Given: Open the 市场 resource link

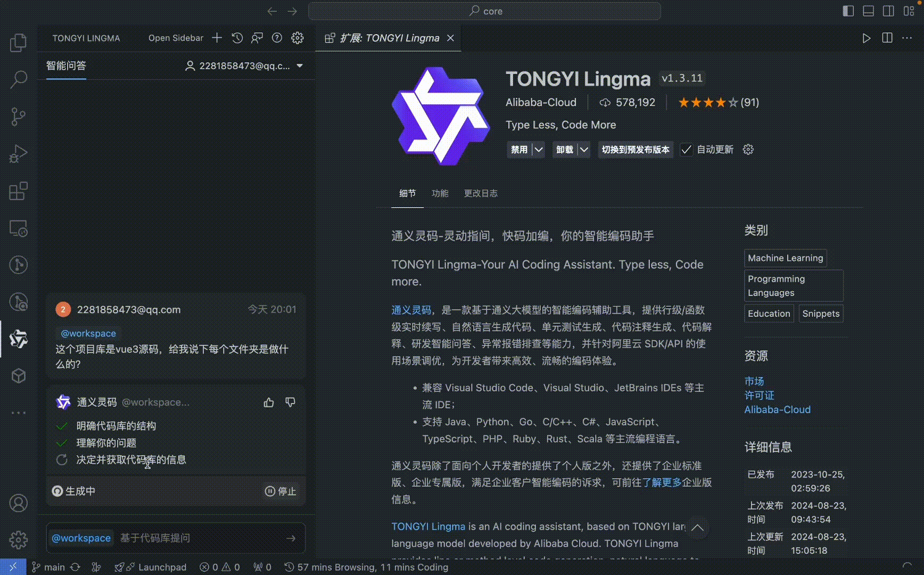Looking at the screenshot, I should (754, 381).
